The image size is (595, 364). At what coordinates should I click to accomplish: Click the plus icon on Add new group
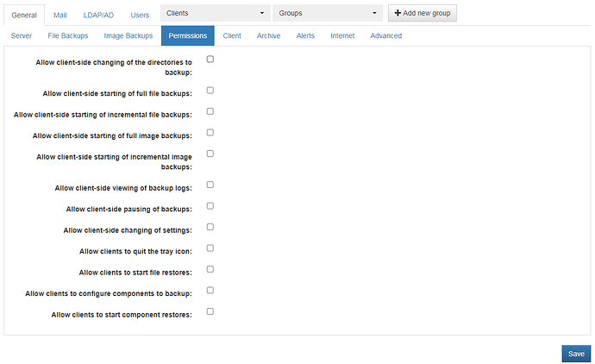(398, 13)
